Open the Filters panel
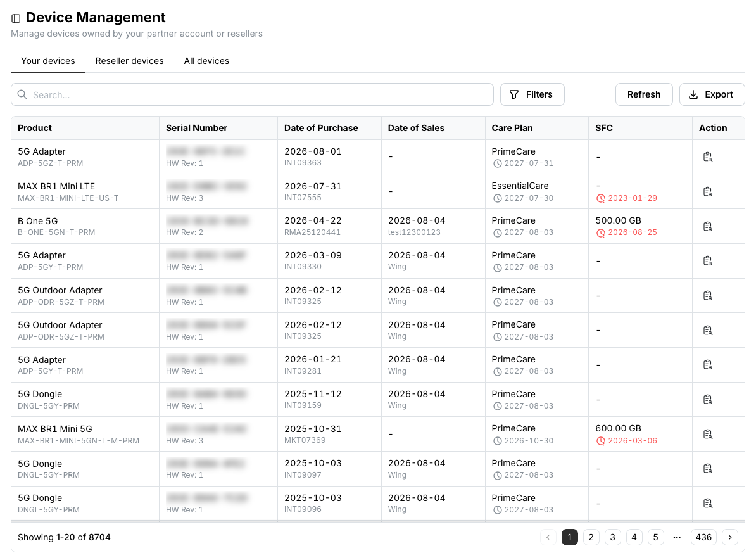Image resolution: width=756 pixels, height=560 pixels. click(532, 94)
